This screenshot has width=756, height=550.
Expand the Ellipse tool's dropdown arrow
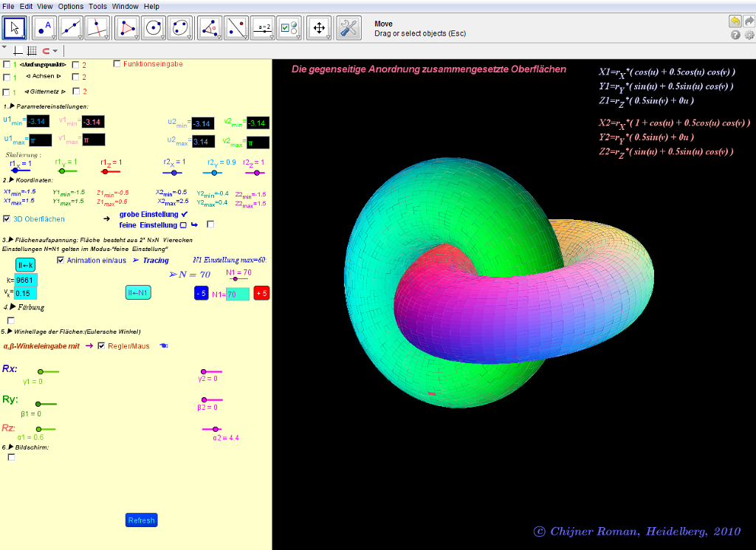tap(189, 36)
